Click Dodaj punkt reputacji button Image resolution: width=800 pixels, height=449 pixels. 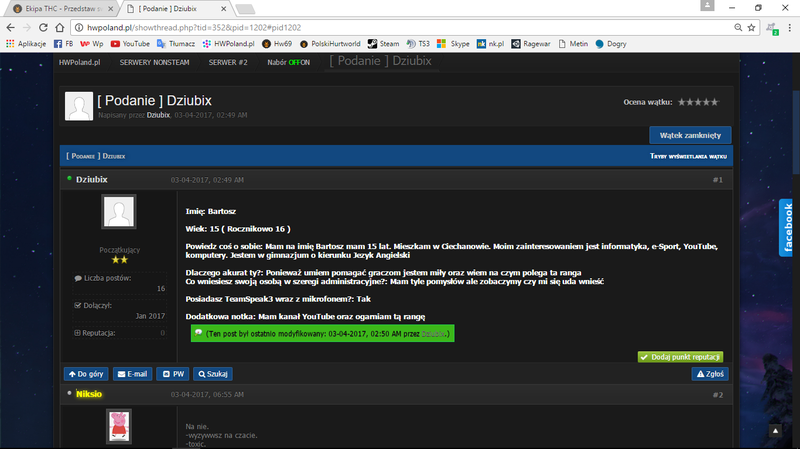coord(680,357)
